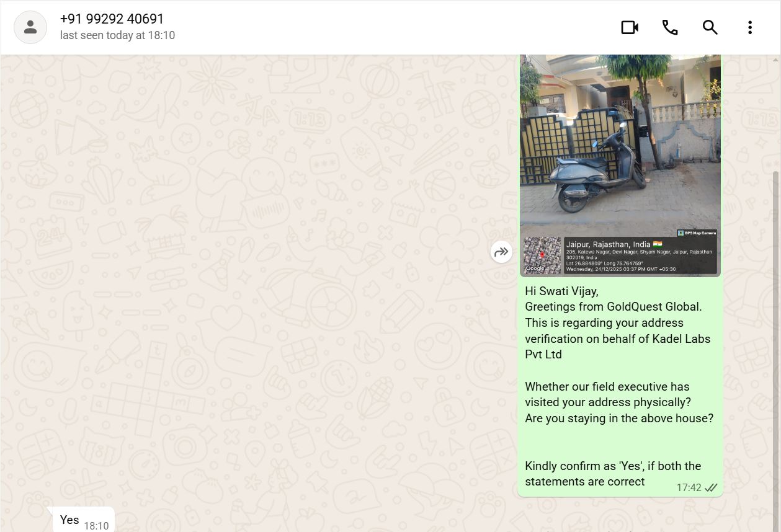Start a voice call using the phone icon
Image resolution: width=781 pixels, height=532 pixels.
pyautogui.click(x=670, y=27)
